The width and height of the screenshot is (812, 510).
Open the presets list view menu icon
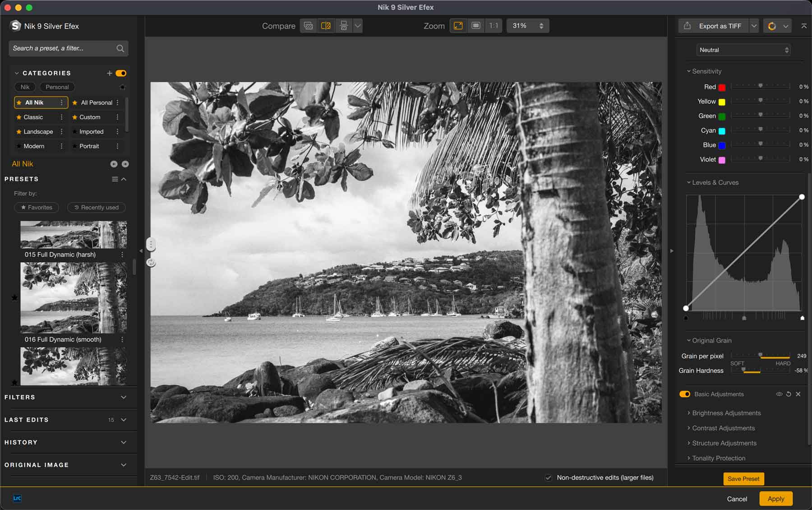[x=115, y=179]
